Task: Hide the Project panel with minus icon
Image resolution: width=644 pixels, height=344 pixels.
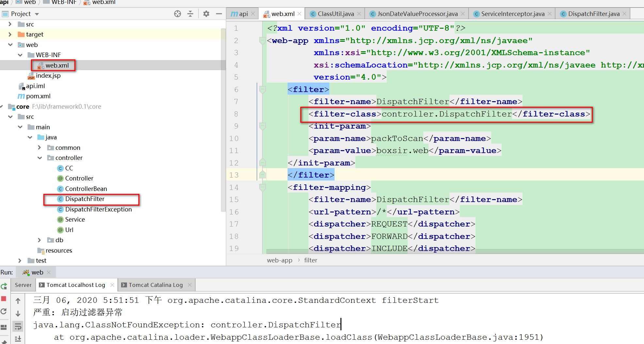Action: pos(219,14)
